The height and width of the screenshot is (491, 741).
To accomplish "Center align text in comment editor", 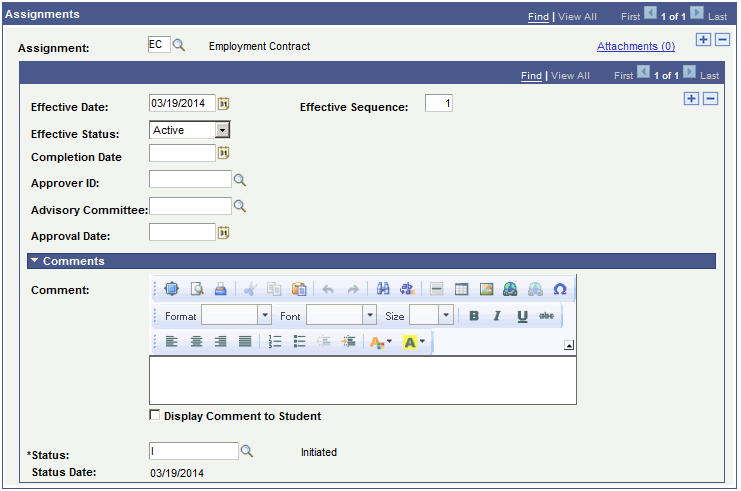I will coord(196,341).
